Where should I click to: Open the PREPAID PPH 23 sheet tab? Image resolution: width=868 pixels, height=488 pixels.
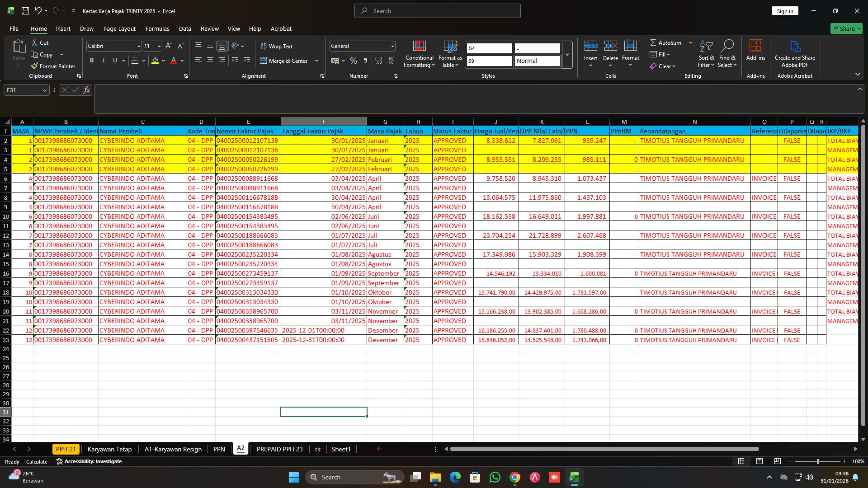pyautogui.click(x=279, y=449)
